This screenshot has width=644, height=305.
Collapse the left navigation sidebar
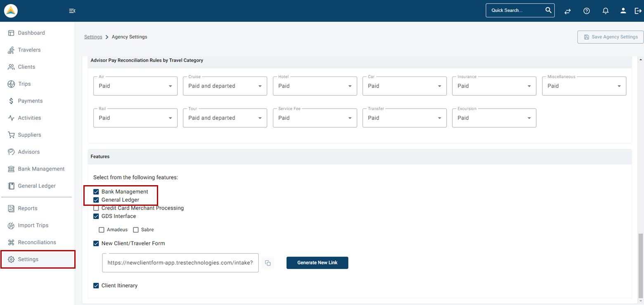pos(72,10)
